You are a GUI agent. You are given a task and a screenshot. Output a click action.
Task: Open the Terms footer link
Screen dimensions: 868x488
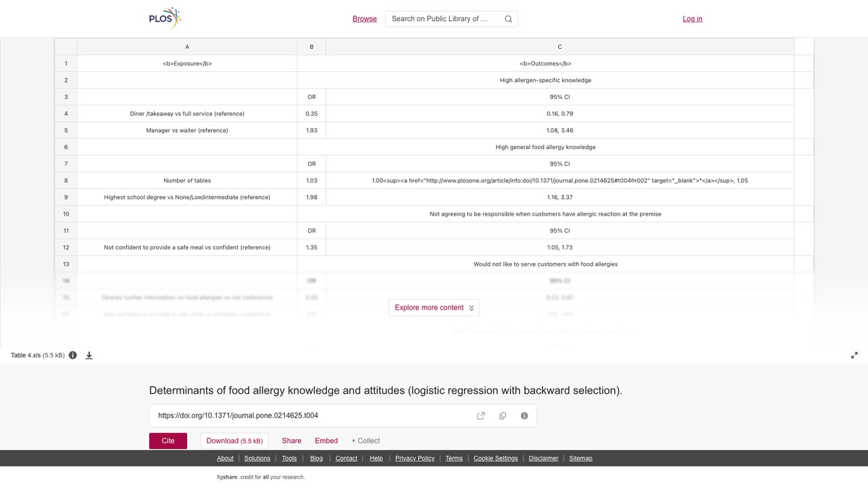pos(454,458)
